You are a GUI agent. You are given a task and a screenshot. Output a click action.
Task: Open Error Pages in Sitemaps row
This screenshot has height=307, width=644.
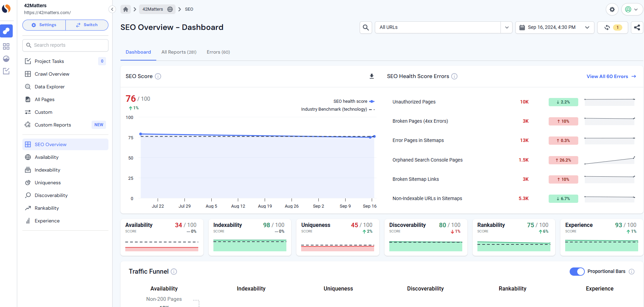click(514, 140)
